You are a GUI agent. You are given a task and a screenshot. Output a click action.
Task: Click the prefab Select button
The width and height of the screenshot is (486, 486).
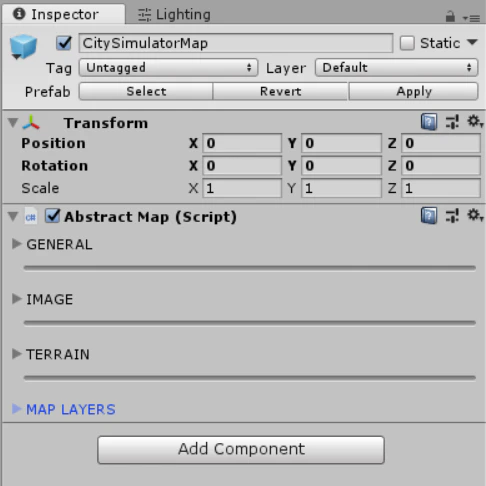pyautogui.click(x=146, y=91)
